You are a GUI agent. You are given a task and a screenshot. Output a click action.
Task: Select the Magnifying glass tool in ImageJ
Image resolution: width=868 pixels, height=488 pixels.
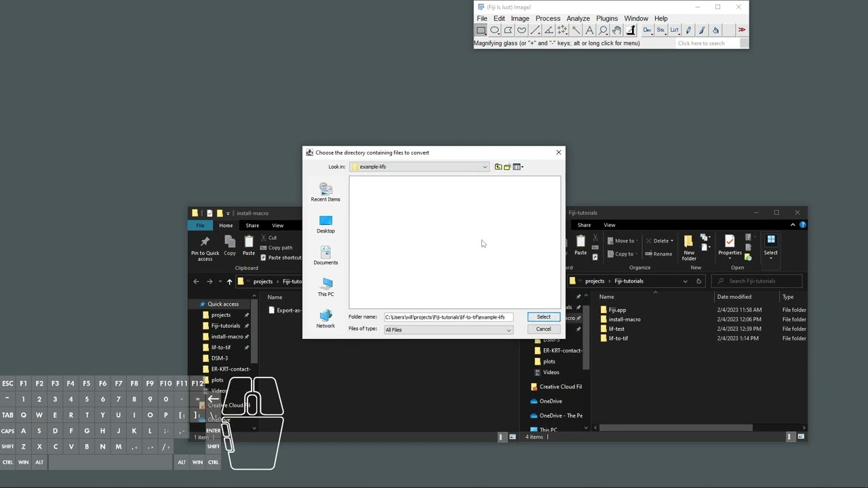tap(603, 30)
